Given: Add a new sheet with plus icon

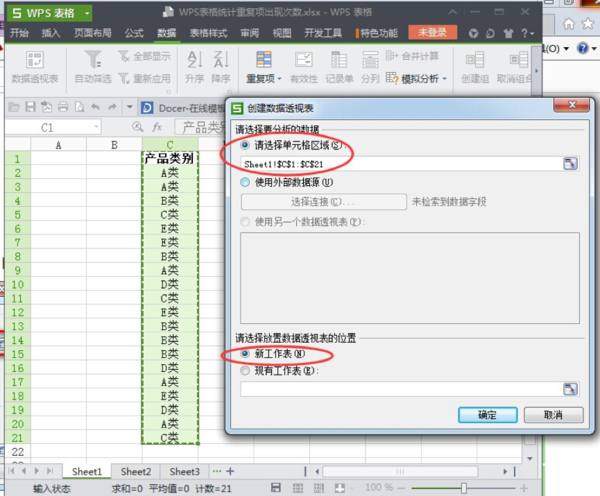Looking at the screenshot, I should (230, 471).
